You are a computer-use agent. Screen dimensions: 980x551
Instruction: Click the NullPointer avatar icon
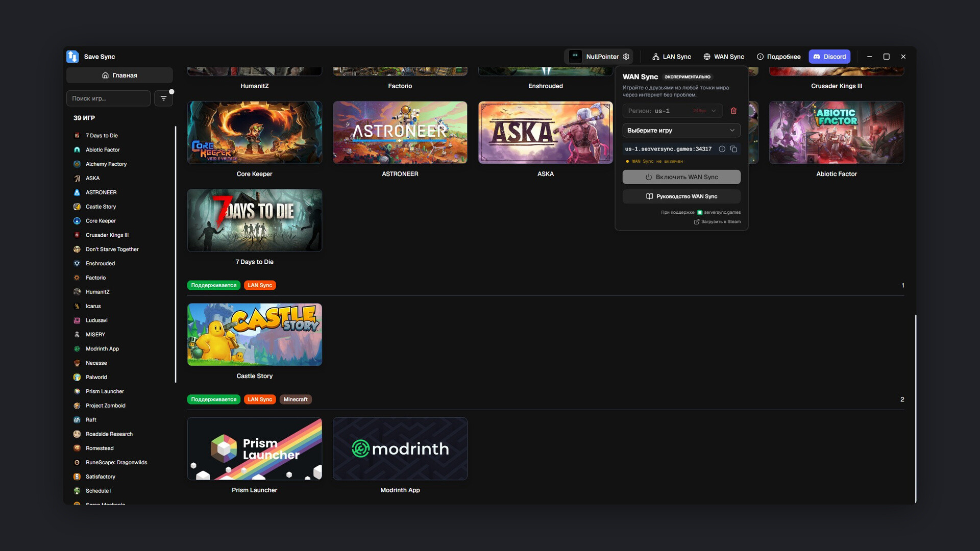(575, 57)
